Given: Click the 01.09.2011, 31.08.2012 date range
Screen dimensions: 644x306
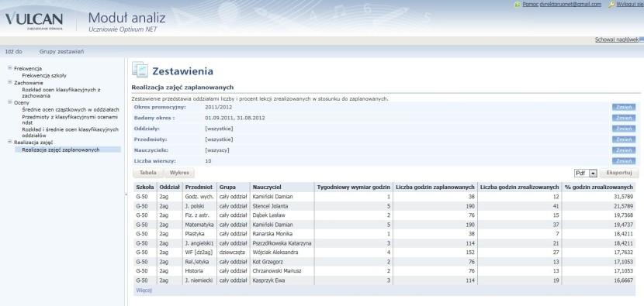Looking at the screenshot, I should click(235, 118).
